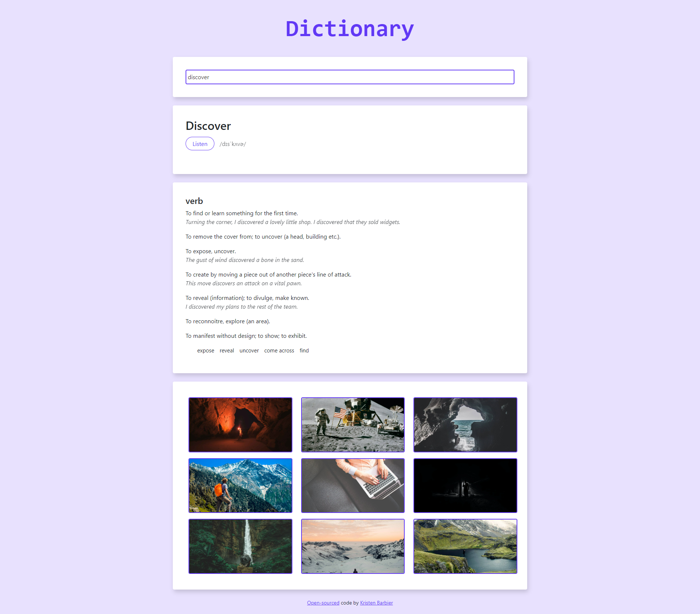Click the 'uncover' synonym tag
700x614 pixels.
coord(248,351)
